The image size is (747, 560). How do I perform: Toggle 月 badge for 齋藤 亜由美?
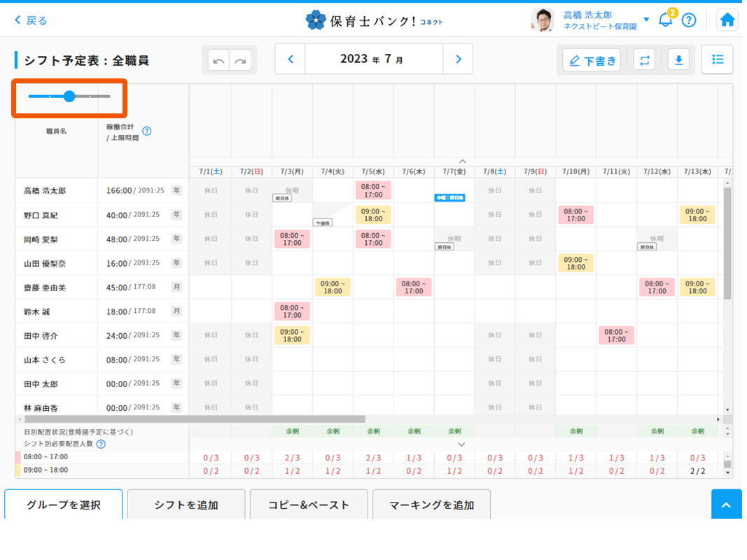176,287
